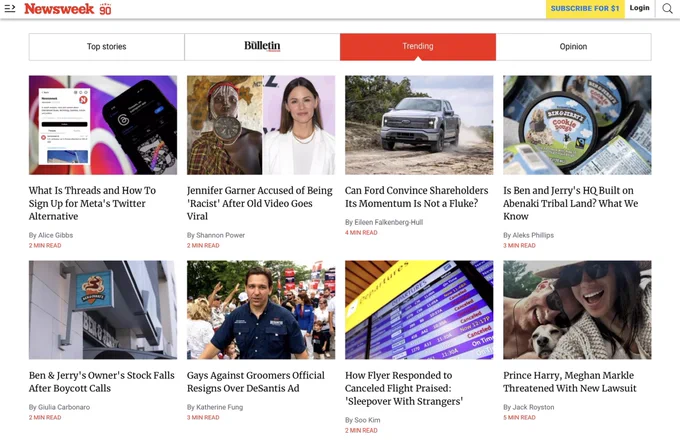
Task: Click '2 MIN READ' under Shannon Power byline
Action: tap(203, 246)
